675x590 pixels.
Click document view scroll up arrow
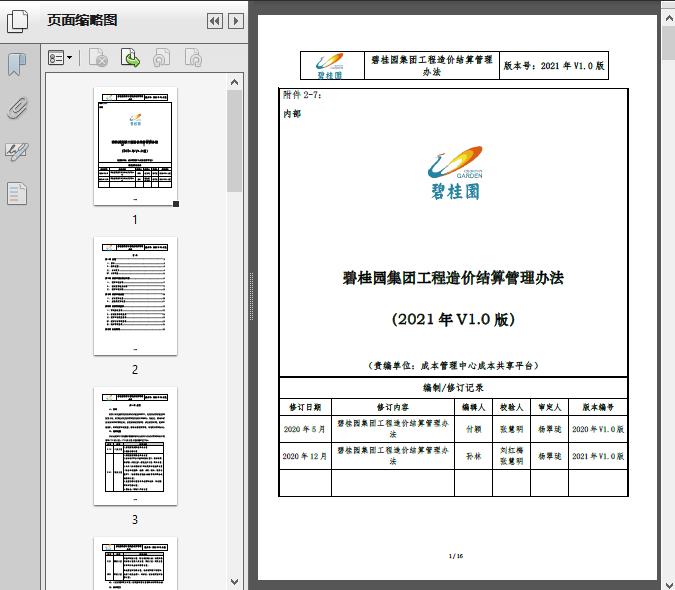pos(669,18)
